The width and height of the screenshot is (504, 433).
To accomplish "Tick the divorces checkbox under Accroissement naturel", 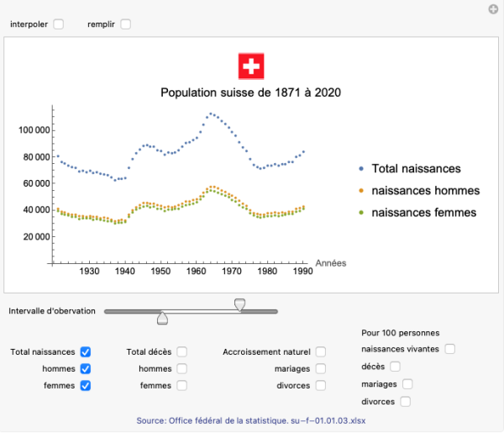I will tap(321, 386).
